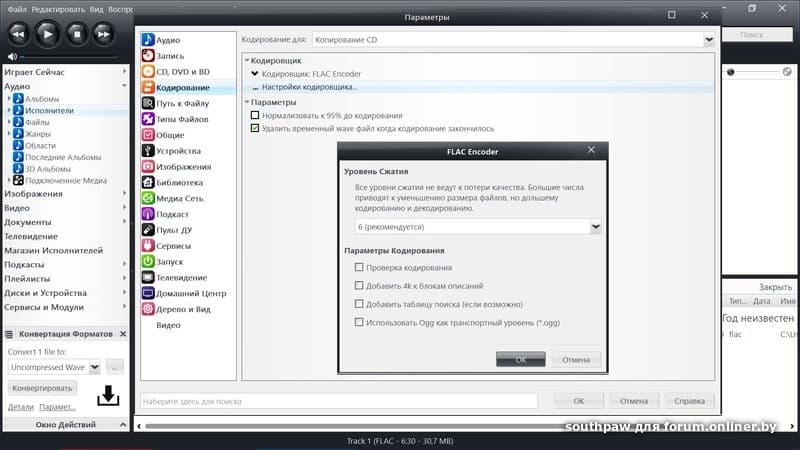Open the Запись settings icon
This screenshot has height=450, width=800.
click(148, 55)
